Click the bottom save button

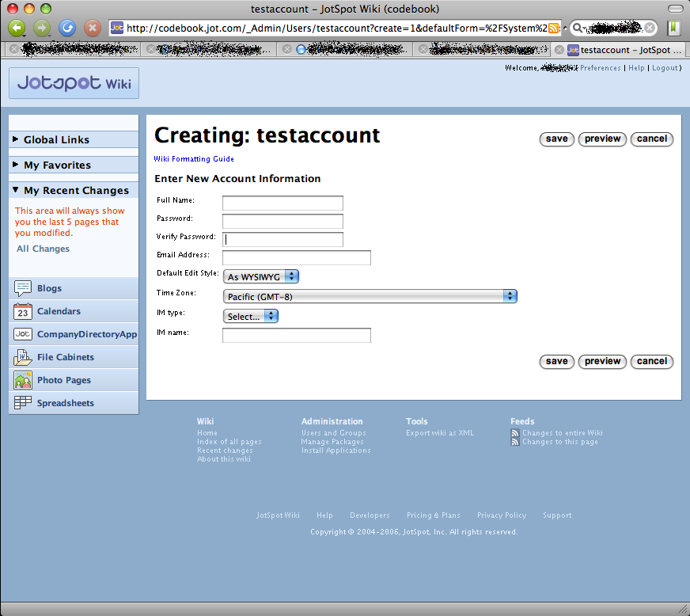pyautogui.click(x=556, y=362)
